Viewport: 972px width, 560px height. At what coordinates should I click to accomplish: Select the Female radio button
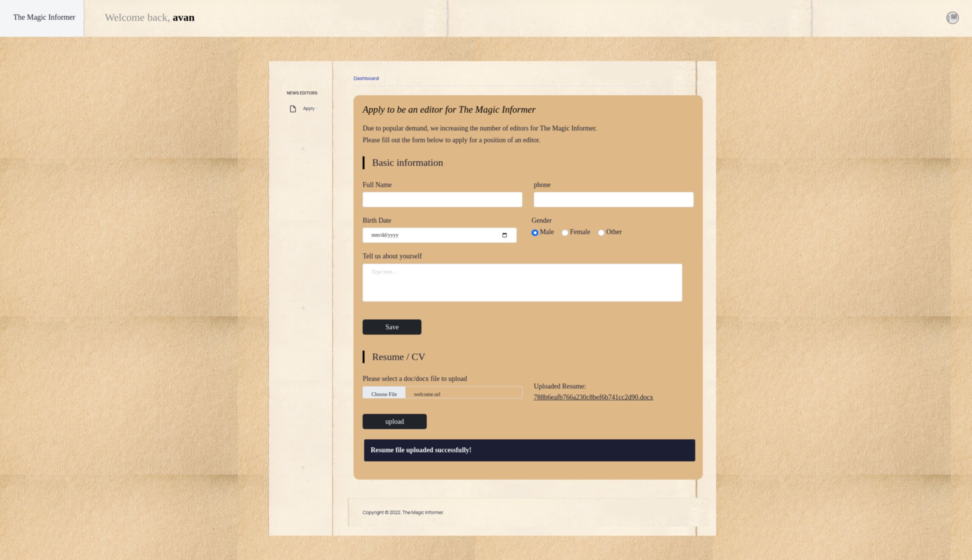(x=565, y=232)
